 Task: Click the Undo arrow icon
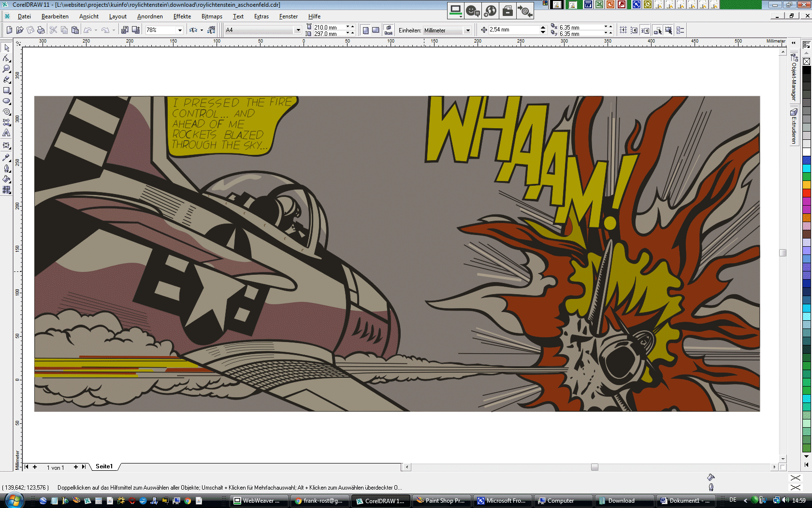(x=87, y=30)
